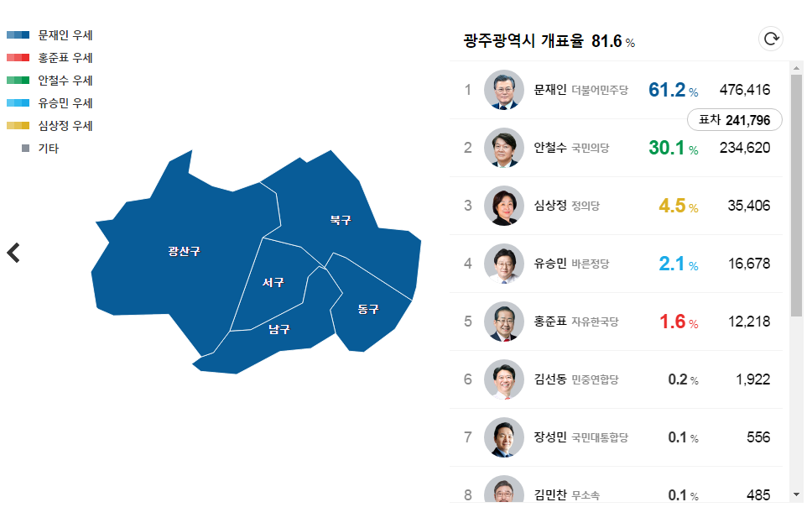Click 홍준표's candidate photo
Screen dimensions: 812x523
[503, 322]
